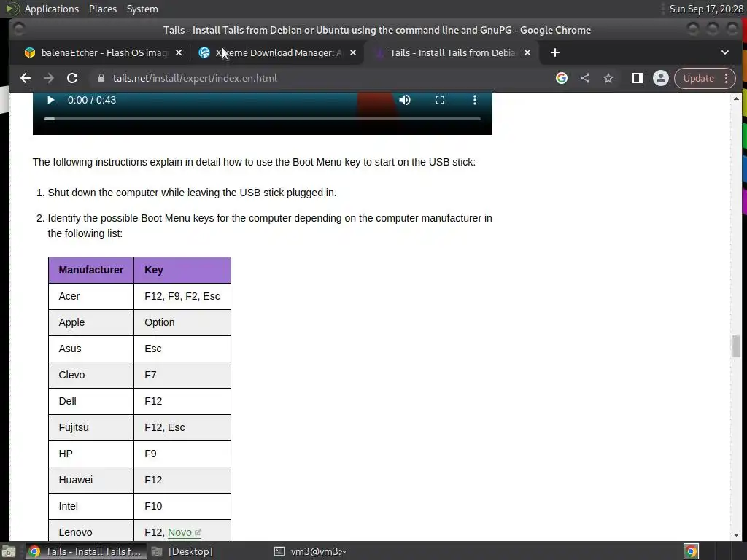View site information via the lock icon
This screenshot has height=560, width=747.
pos(101,78)
